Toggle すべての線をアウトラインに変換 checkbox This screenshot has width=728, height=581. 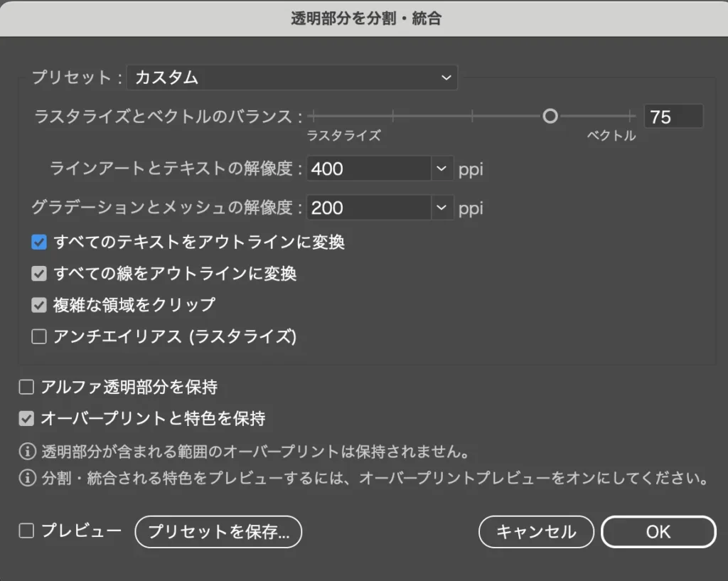click(39, 273)
